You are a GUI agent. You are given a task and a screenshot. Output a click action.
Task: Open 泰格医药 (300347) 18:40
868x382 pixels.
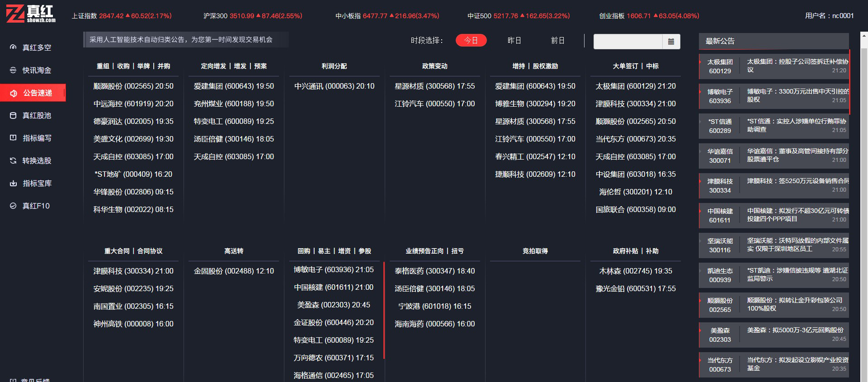(x=434, y=271)
